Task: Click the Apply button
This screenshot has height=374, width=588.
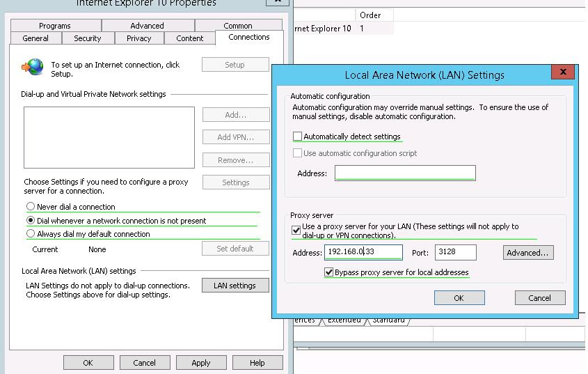Action: click(x=201, y=363)
